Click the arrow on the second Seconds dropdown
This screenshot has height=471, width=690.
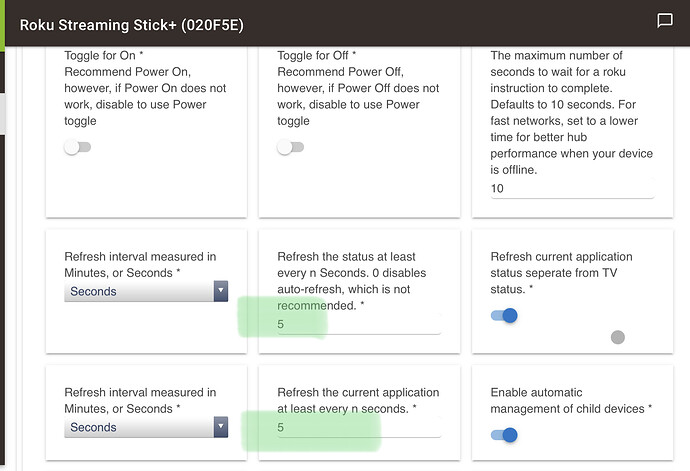coord(221,427)
